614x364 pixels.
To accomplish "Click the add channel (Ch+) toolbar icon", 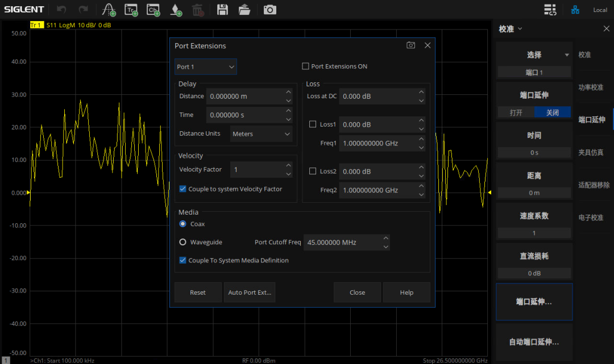I will (x=153, y=10).
